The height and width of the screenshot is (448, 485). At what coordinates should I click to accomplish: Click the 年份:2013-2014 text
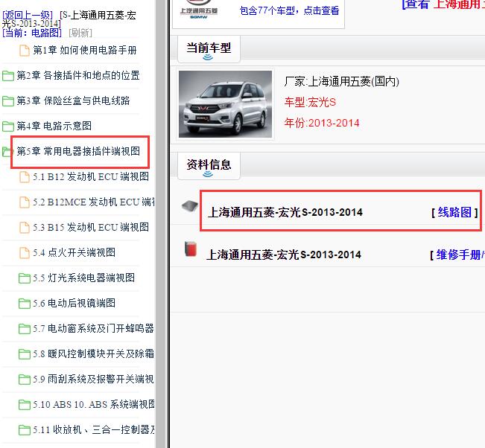(x=322, y=123)
